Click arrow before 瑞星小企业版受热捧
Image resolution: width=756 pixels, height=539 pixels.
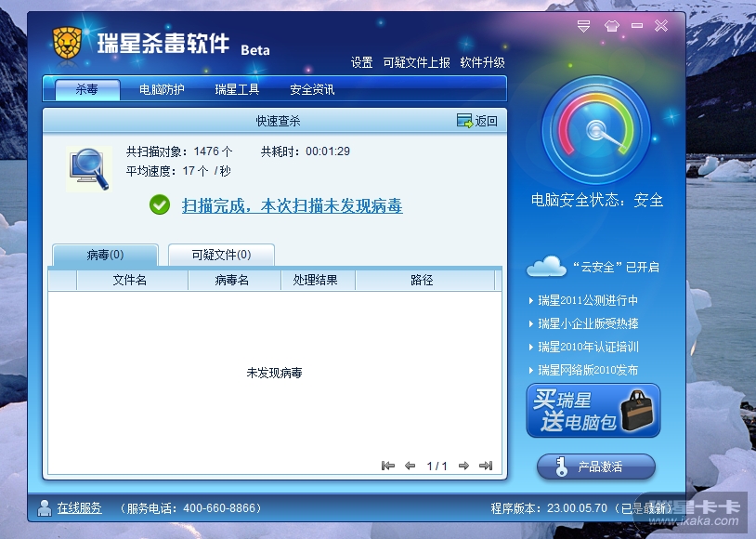point(531,323)
